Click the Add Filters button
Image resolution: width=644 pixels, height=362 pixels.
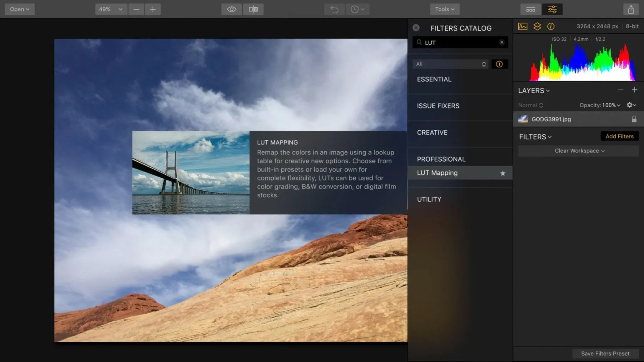click(619, 136)
